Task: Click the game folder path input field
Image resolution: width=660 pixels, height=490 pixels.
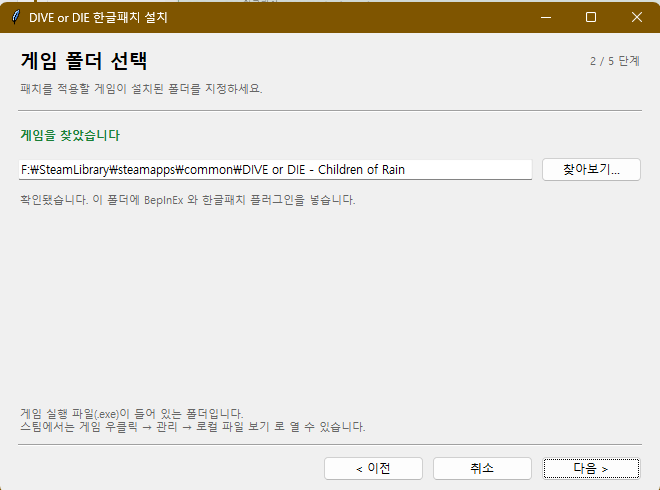Action: (275, 170)
